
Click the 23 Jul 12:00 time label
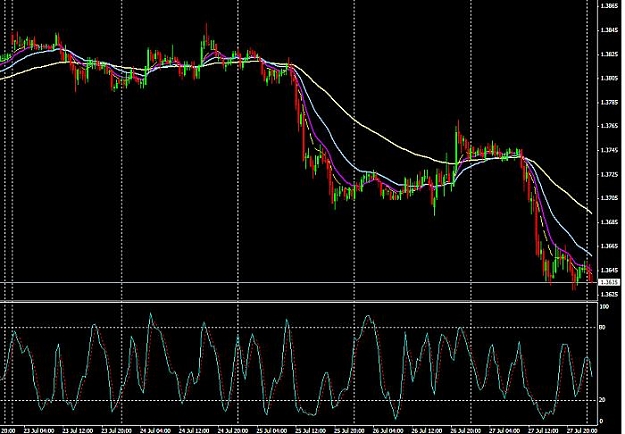pos(77,431)
